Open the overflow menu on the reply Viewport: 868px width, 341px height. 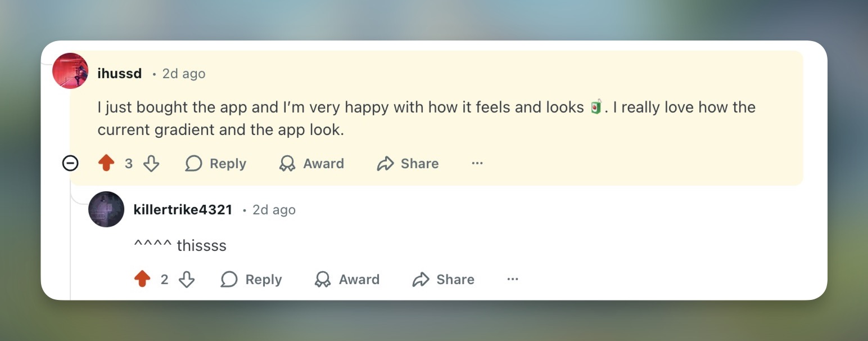click(x=512, y=279)
